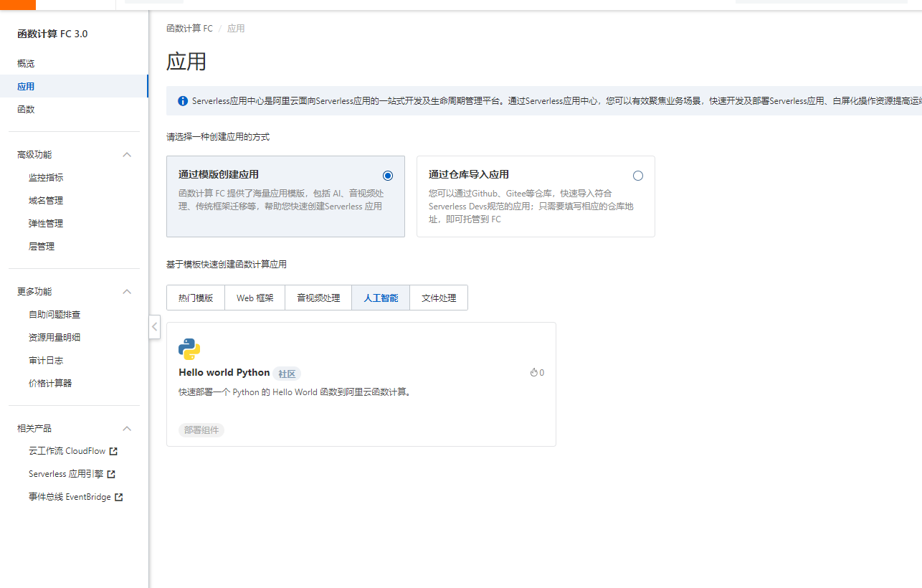Switch to the 音视频处理 tab
This screenshot has width=922, height=588.
tap(318, 298)
